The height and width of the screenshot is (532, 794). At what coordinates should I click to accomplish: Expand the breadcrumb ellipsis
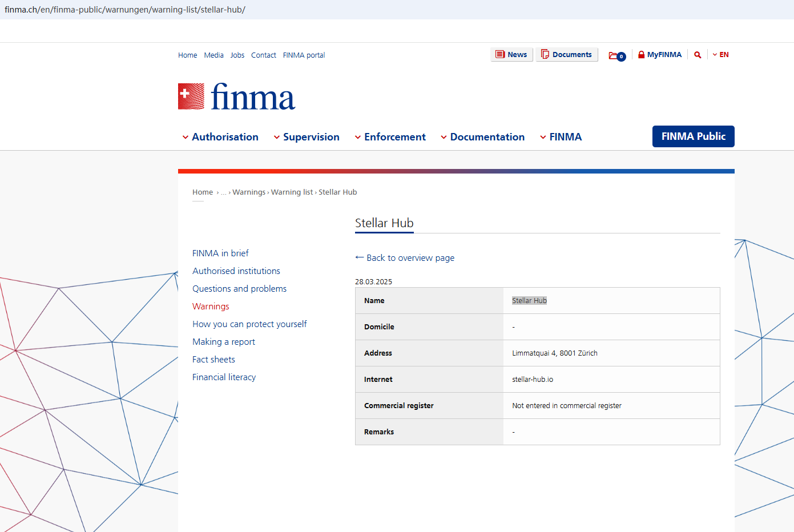224,192
